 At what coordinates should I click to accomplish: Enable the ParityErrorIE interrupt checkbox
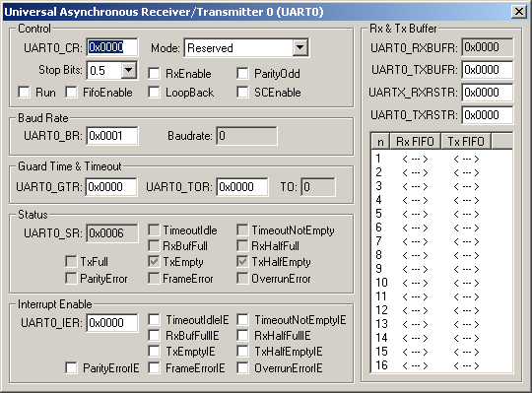tap(71, 368)
